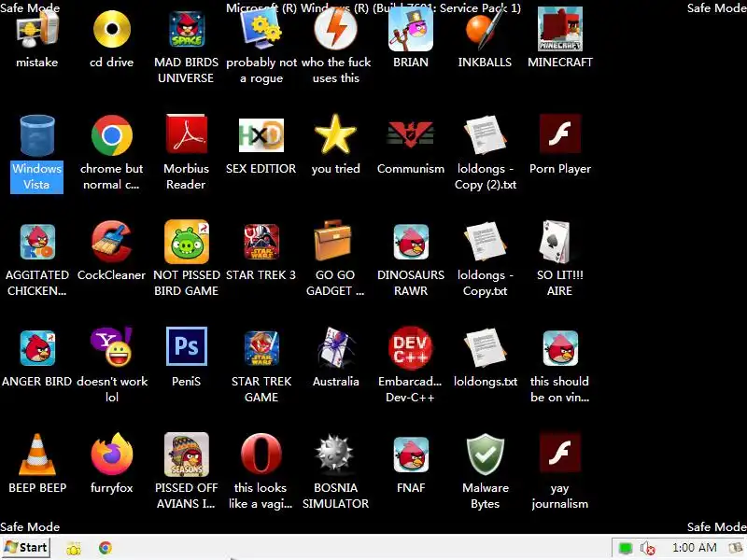Click the Morbius Reader PDF icon

click(x=186, y=134)
